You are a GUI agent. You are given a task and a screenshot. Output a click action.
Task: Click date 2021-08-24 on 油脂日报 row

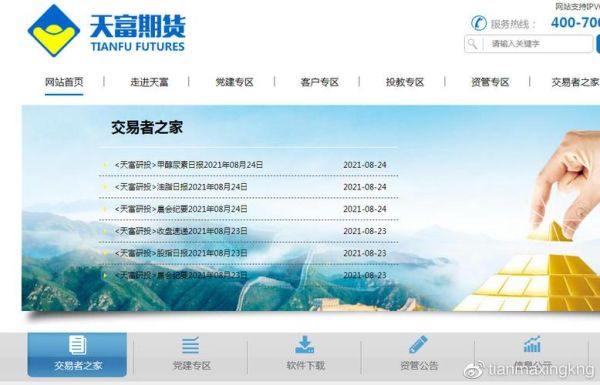(x=365, y=187)
